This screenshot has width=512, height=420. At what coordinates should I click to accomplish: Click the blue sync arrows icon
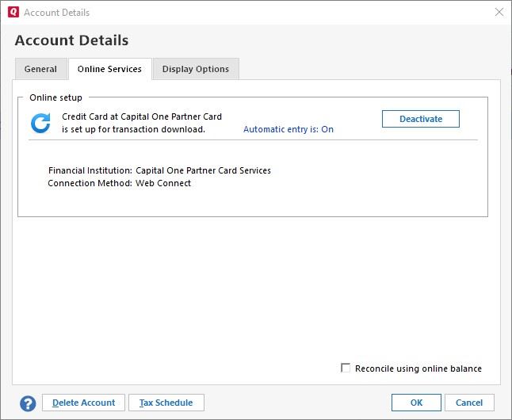click(x=40, y=124)
